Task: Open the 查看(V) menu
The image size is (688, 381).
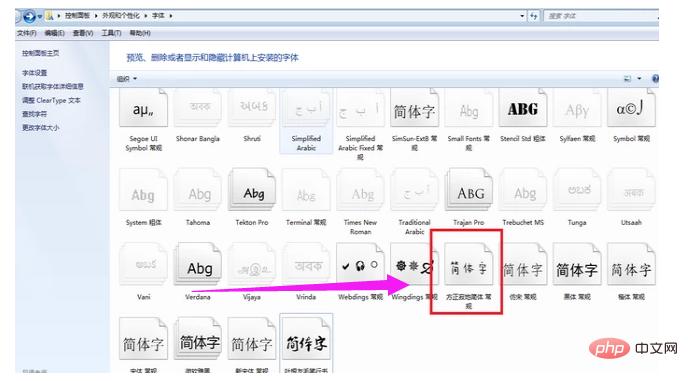Action: (83, 33)
